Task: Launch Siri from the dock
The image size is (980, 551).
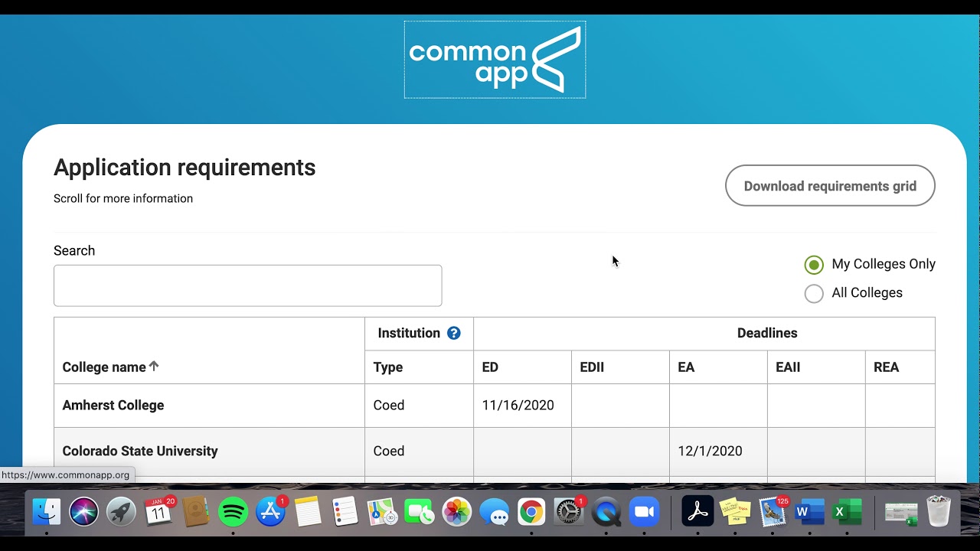Action: pos(84,511)
